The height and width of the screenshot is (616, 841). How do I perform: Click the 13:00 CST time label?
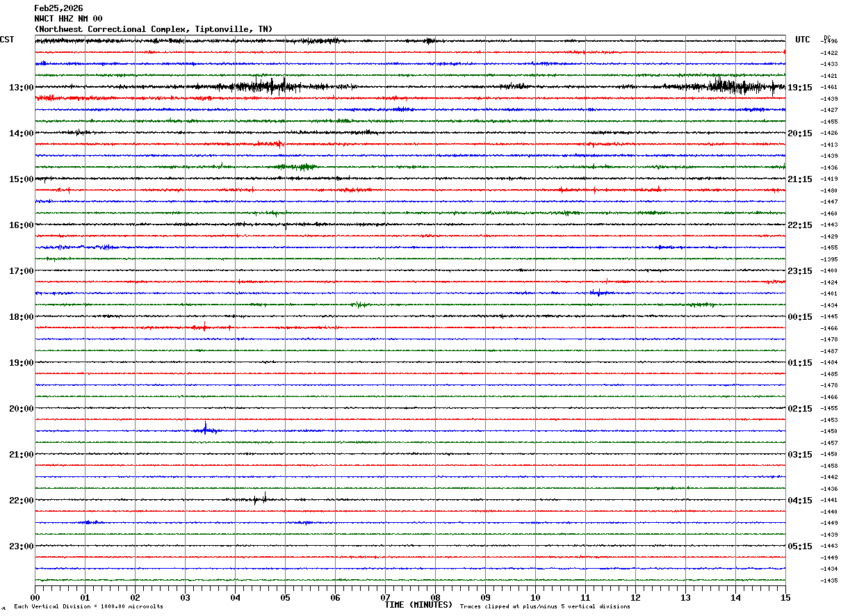coord(21,88)
